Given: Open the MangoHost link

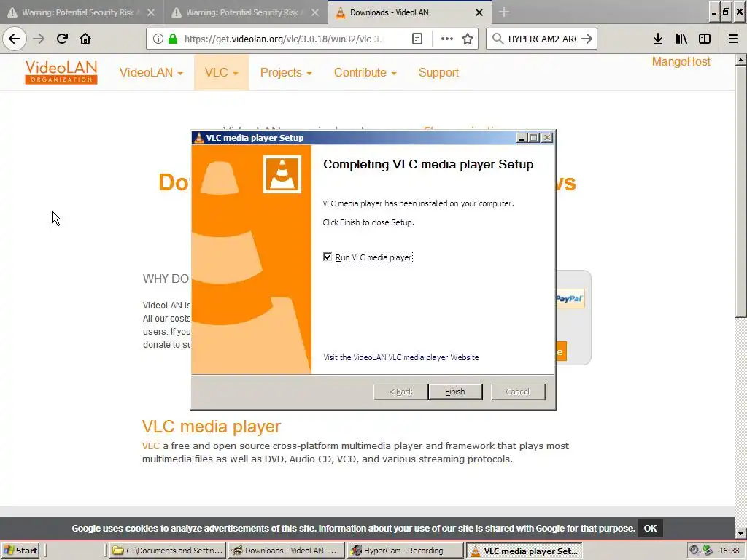Looking at the screenshot, I should coord(681,61).
